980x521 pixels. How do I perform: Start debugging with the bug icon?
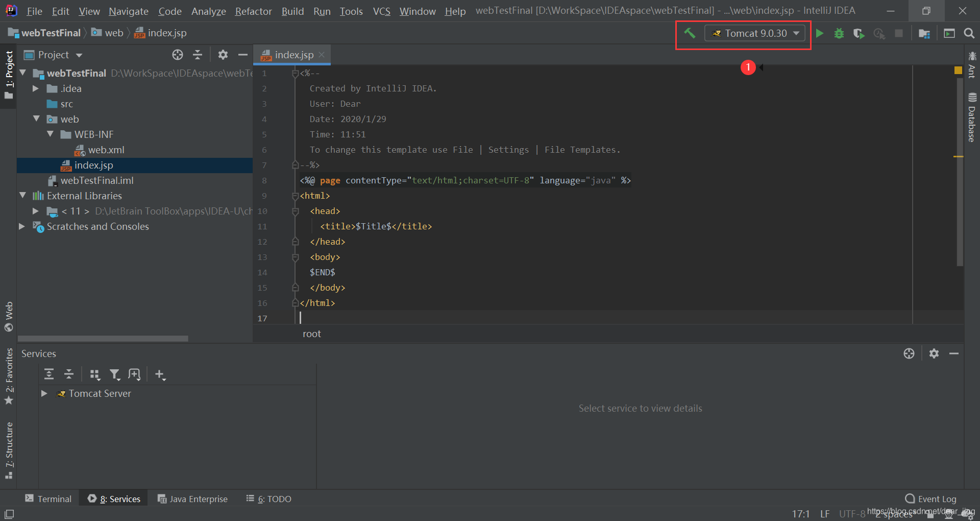pyautogui.click(x=839, y=33)
